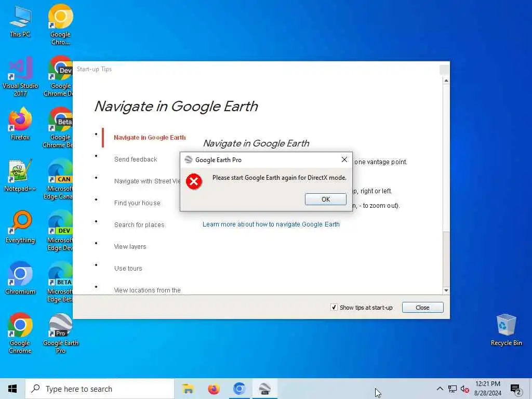
Task: Click scroll down arrow in Start-up Tips
Action: pos(446,290)
